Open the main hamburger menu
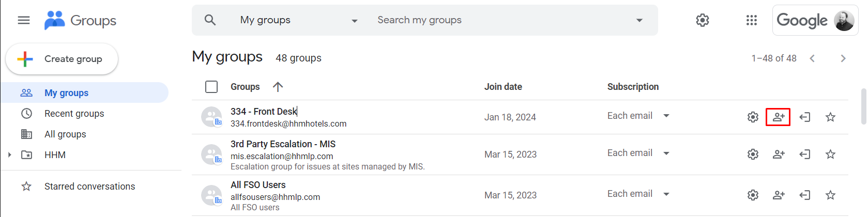This screenshot has height=217, width=868. pyautogui.click(x=24, y=20)
